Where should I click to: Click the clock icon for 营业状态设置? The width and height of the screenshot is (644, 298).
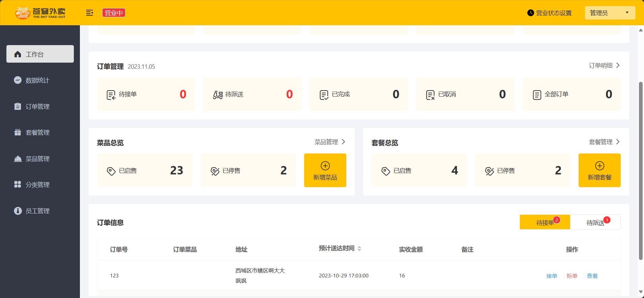[x=530, y=13]
